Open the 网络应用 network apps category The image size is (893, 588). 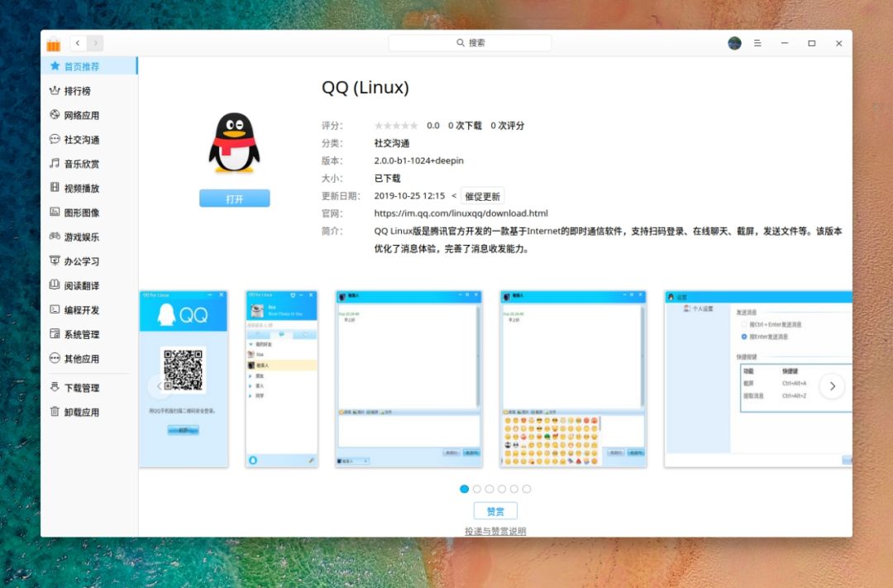(77, 114)
